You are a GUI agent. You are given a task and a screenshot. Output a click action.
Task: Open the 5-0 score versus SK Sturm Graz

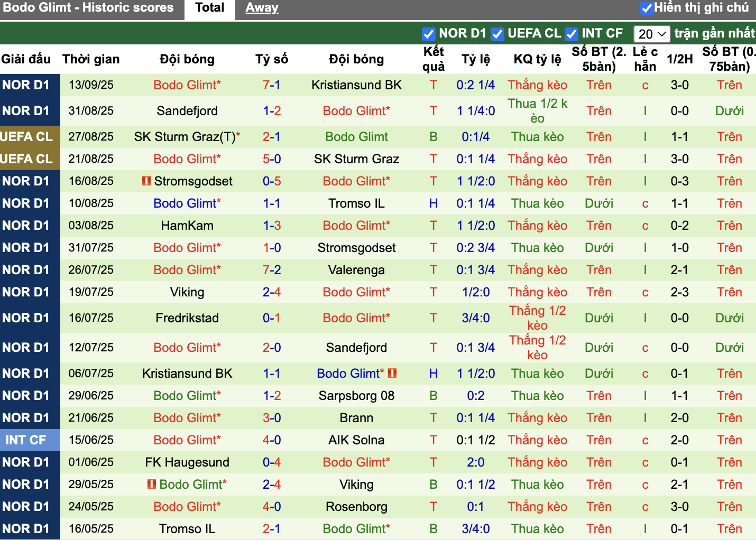click(272, 159)
